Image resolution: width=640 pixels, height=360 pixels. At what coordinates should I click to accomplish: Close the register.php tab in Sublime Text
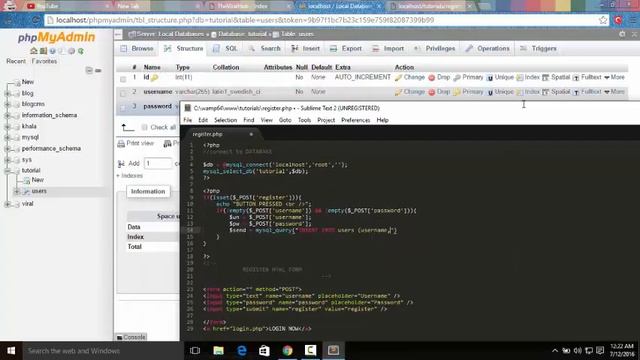pos(251,134)
